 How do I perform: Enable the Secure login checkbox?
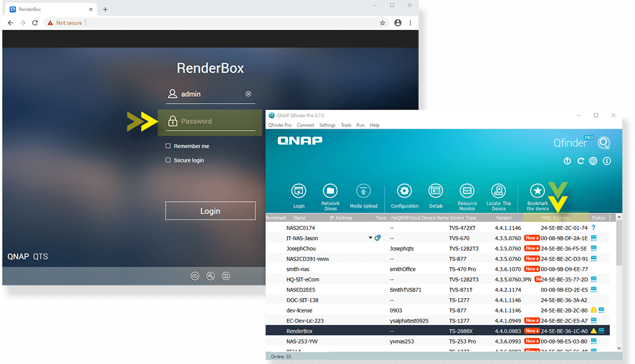pos(168,160)
